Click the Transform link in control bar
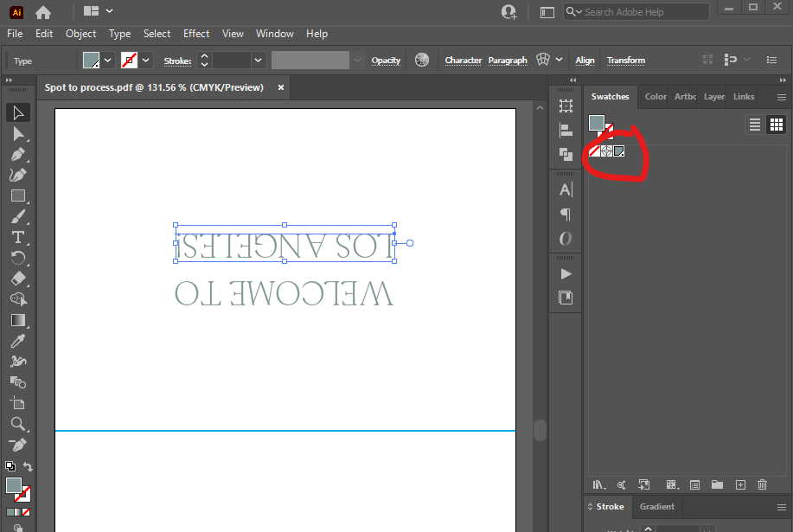 [x=626, y=61]
